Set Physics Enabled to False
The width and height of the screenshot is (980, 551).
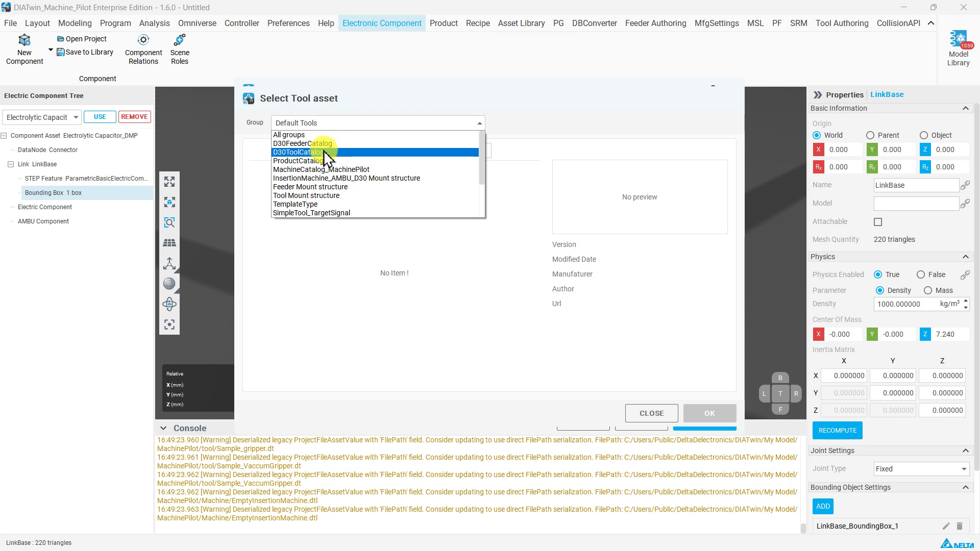(921, 274)
